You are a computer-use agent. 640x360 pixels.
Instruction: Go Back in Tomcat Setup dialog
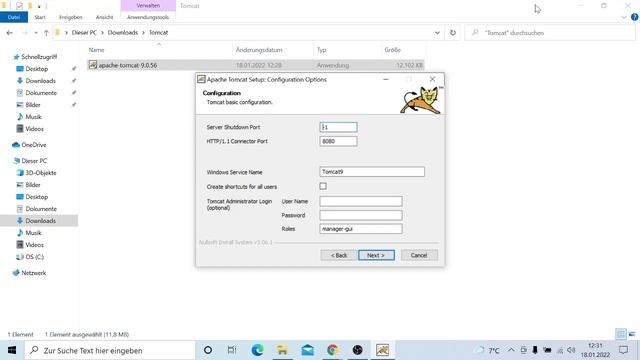[338, 255]
